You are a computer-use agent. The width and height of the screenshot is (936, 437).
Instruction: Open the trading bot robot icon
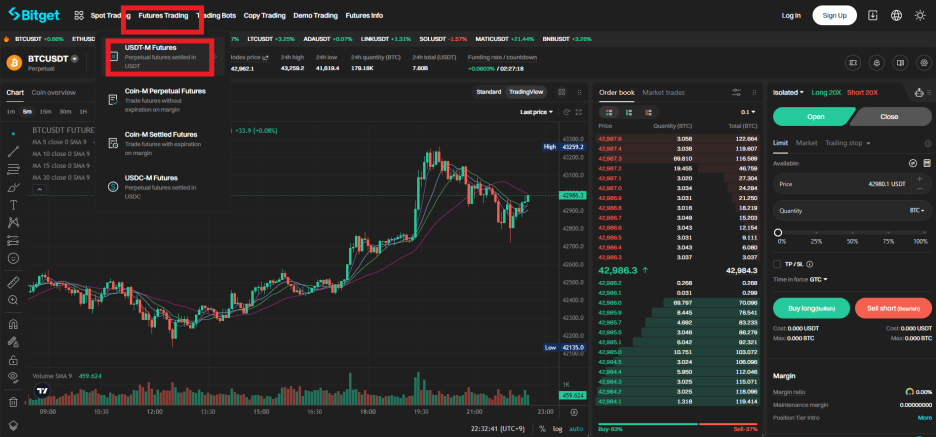coord(920,93)
